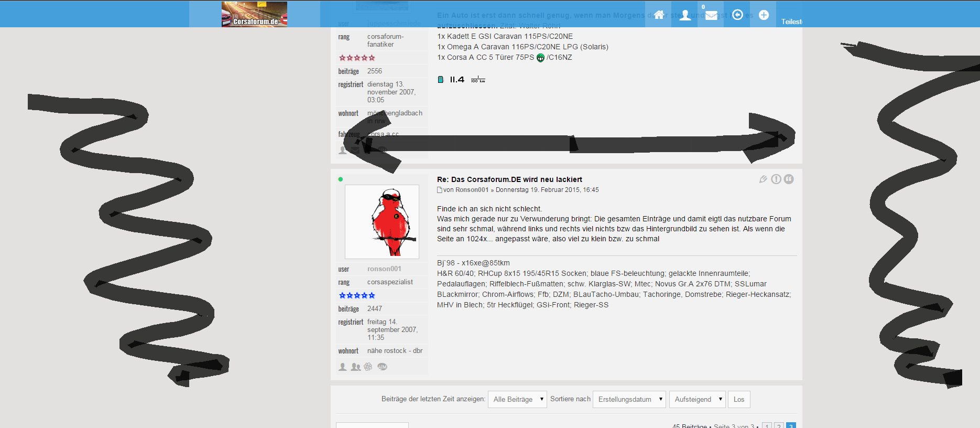
Task: Go to page 2 of the thread
Action: [779, 426]
